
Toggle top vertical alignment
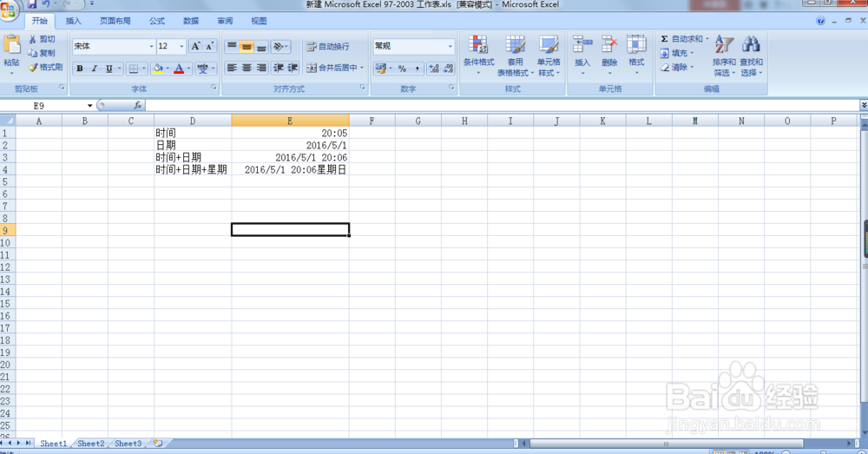[x=232, y=47]
